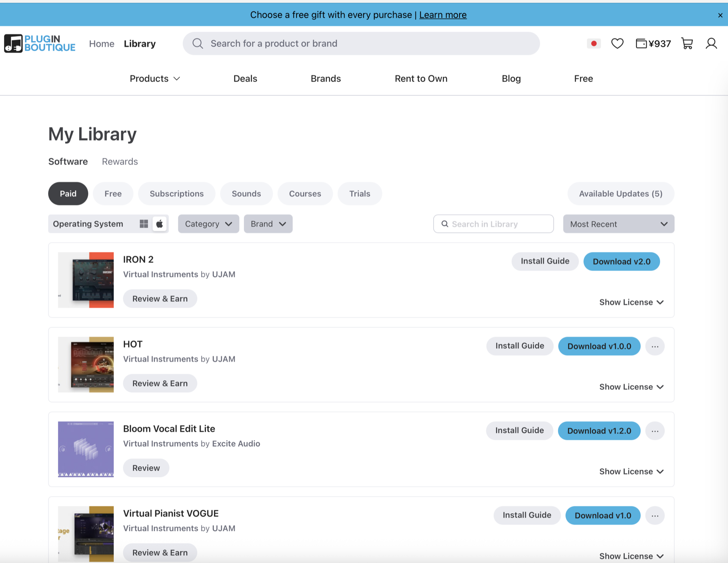Screen dimensions: 728x563
Task: Focus the Search in Library field
Action: tap(493, 224)
